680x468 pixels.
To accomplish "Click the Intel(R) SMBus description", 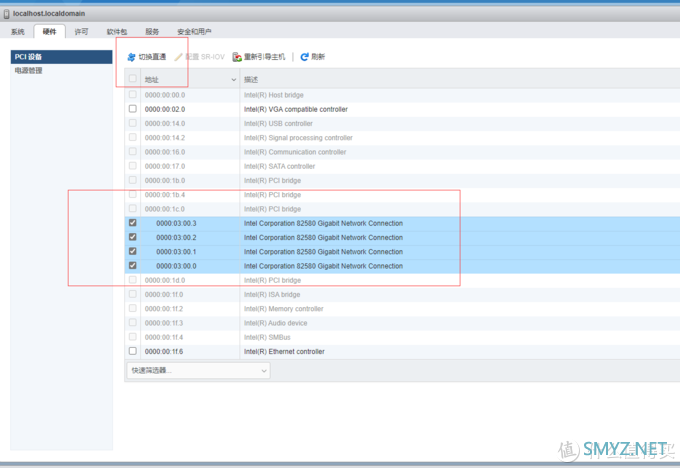I will pos(267,337).
